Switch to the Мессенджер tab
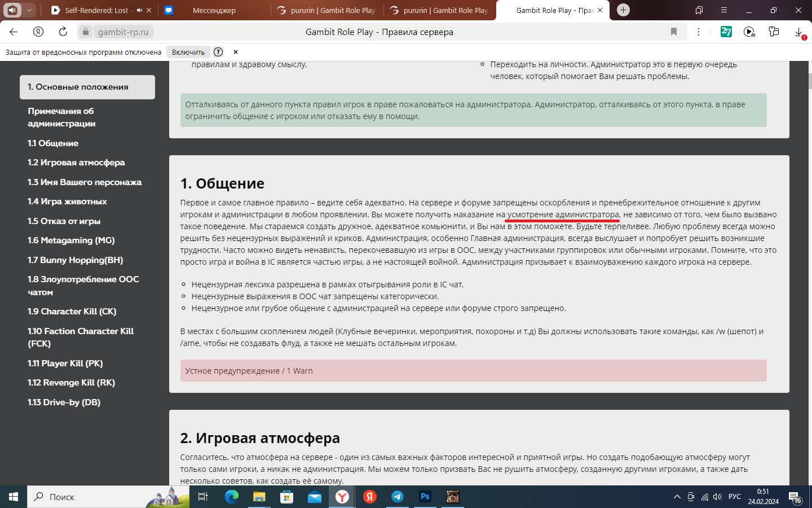 click(x=214, y=10)
